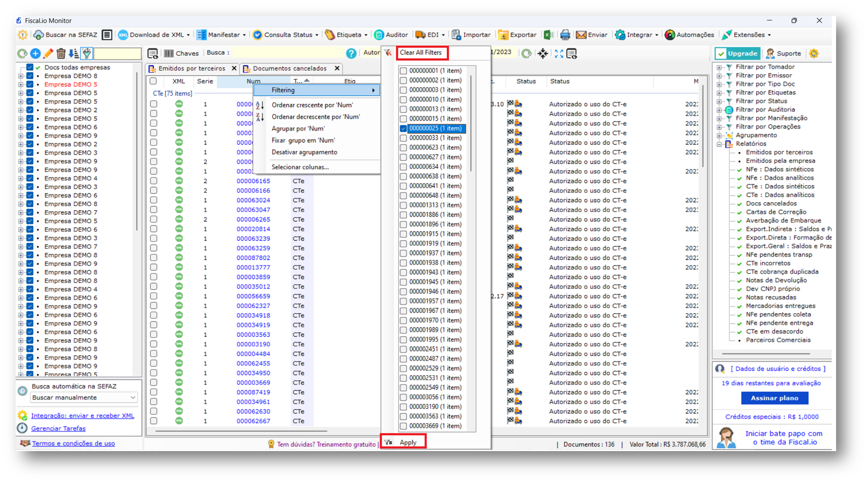
Task: Click the pencil edit icon
Action: coord(48,54)
